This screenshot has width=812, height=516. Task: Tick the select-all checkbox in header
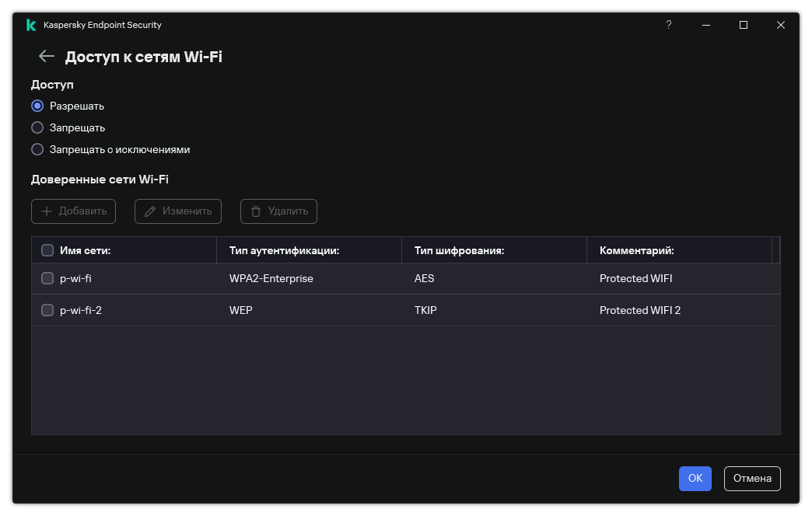pos(47,250)
